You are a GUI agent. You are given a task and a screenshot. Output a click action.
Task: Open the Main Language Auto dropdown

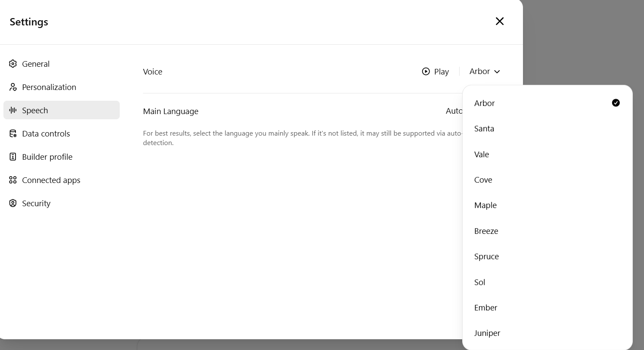tap(454, 111)
